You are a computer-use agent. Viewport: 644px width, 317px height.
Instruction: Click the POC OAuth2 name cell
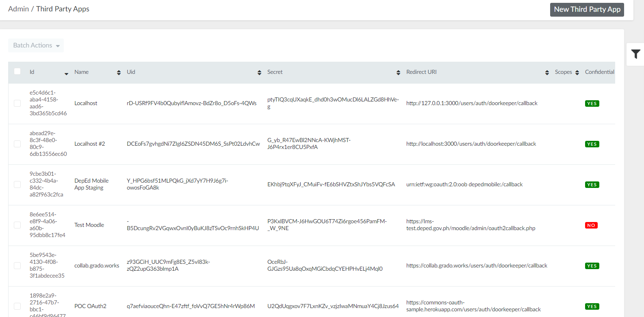point(90,306)
